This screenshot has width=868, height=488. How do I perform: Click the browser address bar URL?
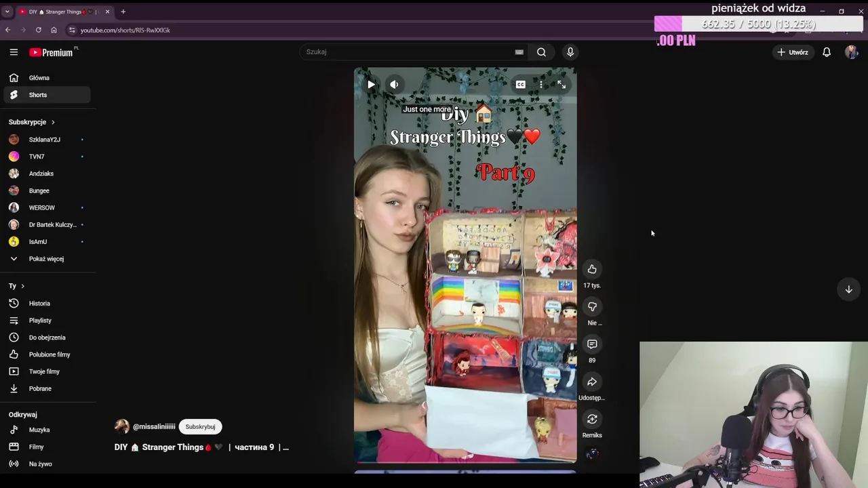coord(125,30)
